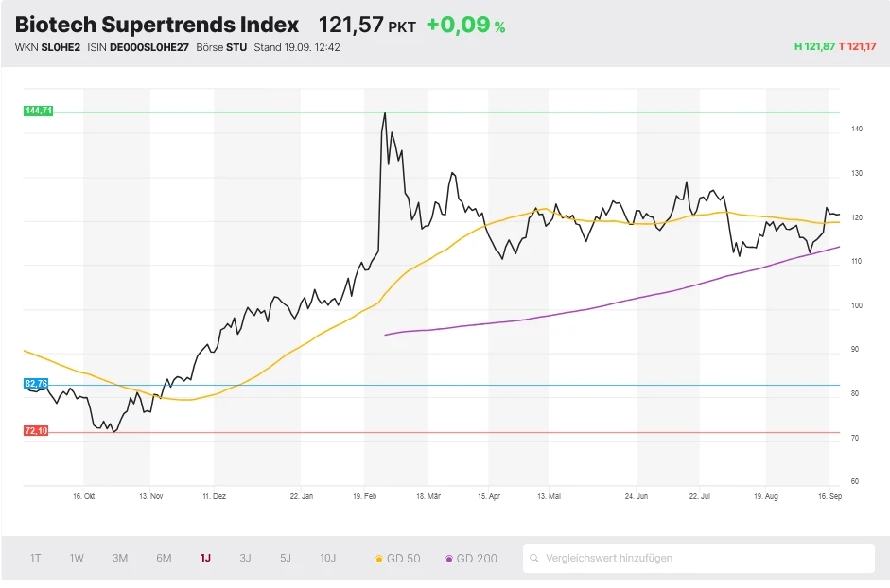Click the 82,76 price level label

point(35,384)
